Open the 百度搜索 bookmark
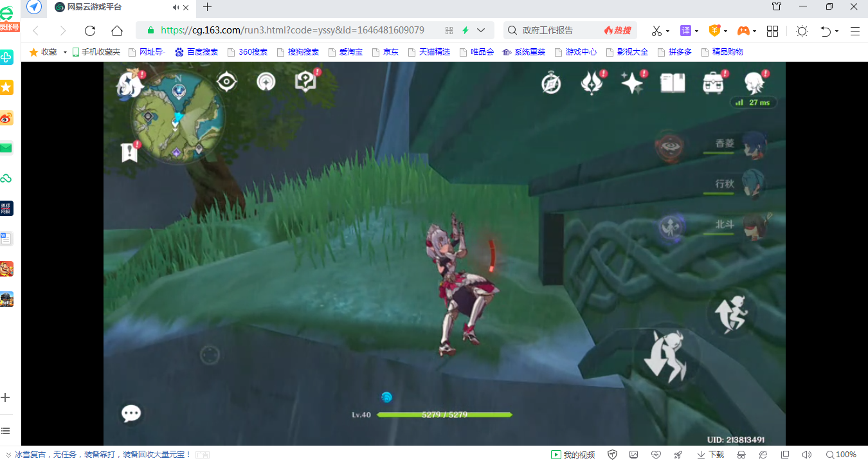 (x=197, y=52)
